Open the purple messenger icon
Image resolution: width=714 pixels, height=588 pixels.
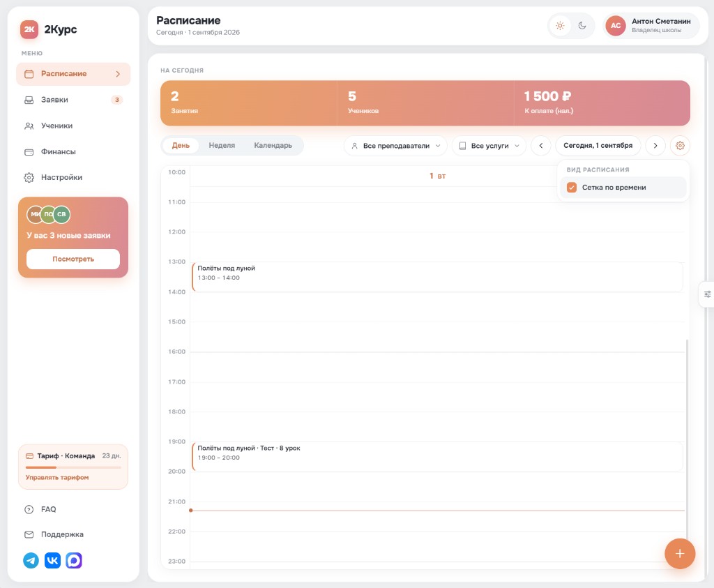(74, 560)
